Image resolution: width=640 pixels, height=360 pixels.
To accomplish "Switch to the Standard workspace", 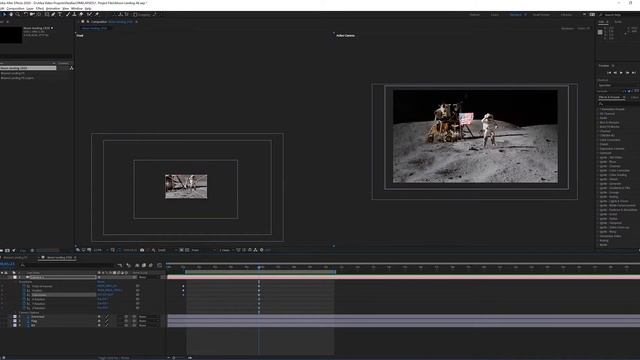I will click(x=516, y=15).
